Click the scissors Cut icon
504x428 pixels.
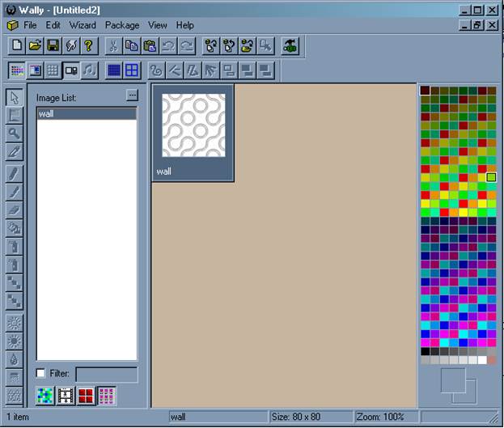114,46
